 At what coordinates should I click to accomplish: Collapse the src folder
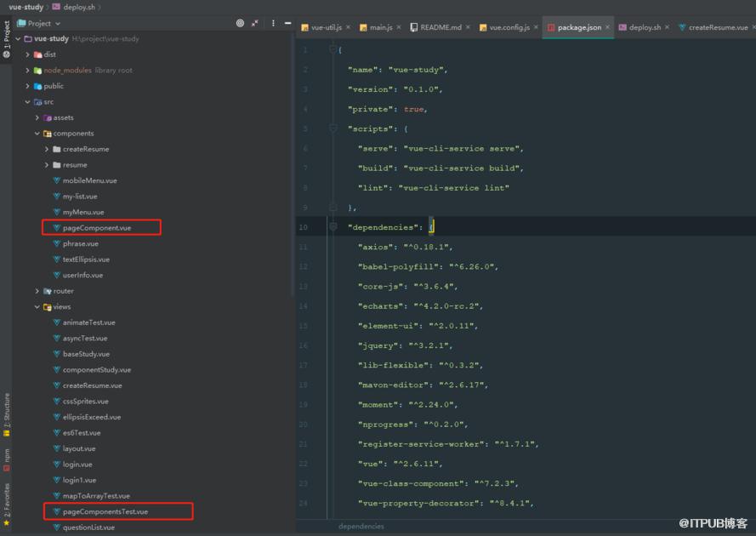point(27,102)
